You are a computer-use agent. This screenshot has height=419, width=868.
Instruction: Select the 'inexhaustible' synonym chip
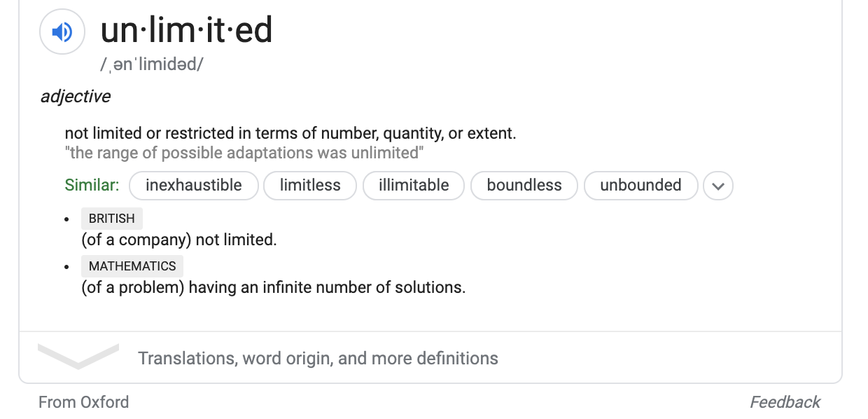pyautogui.click(x=194, y=186)
